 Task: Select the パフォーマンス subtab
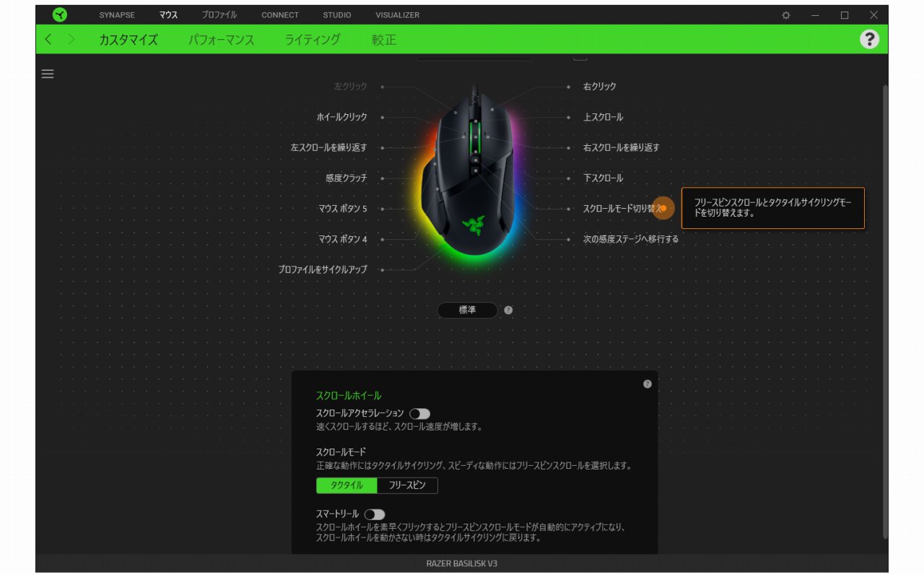(222, 40)
